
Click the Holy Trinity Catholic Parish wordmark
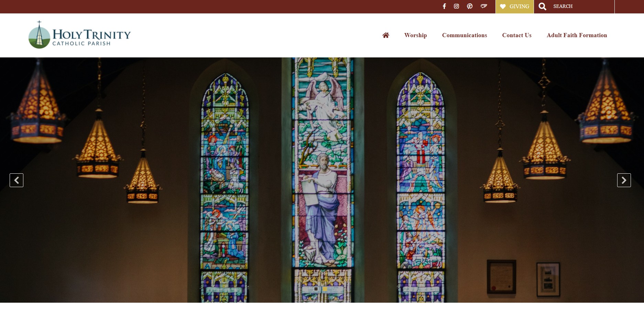pyautogui.click(x=91, y=37)
